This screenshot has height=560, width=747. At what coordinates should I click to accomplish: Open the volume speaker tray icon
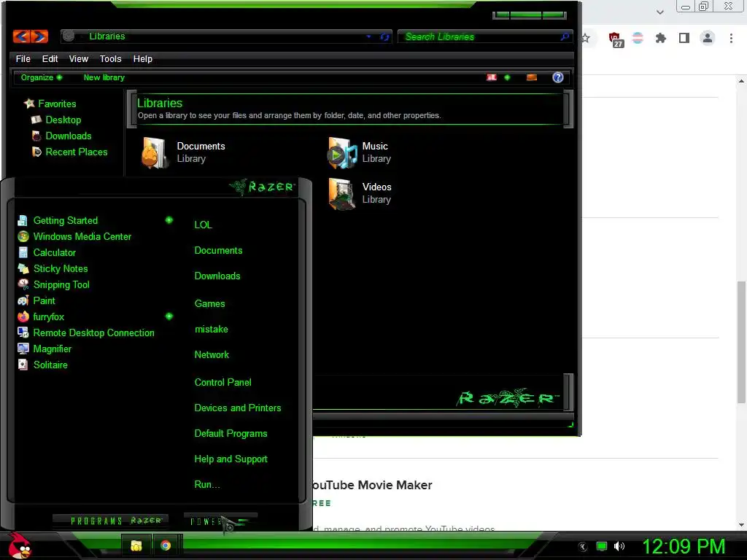pyautogui.click(x=619, y=547)
